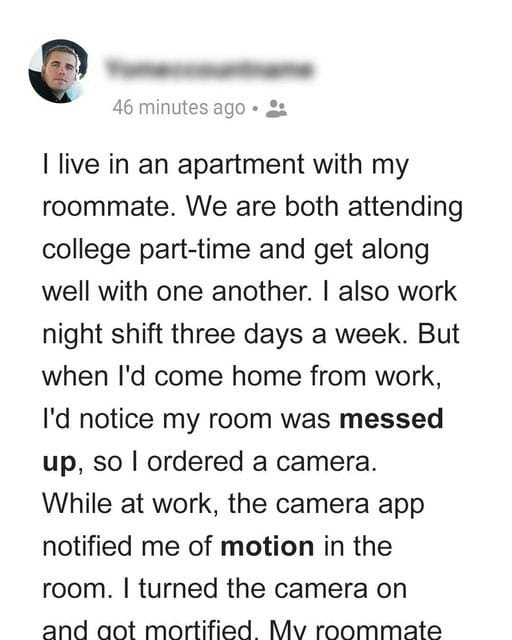This screenshot has height=640, width=512.
Task: Open the poster's profile picture
Action: [x=58, y=71]
